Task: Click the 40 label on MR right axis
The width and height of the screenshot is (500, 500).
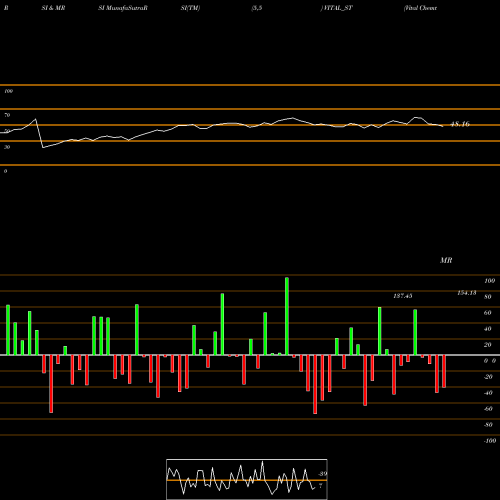Action: [x=488, y=329]
